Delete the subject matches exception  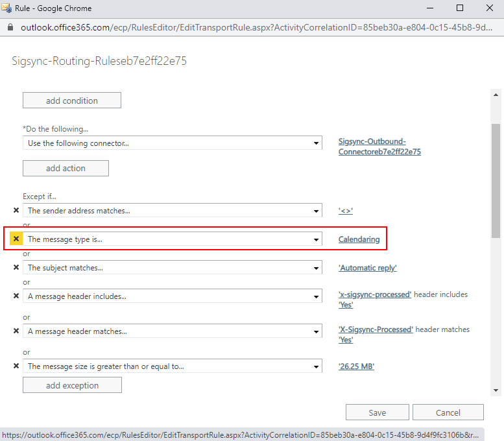[x=16, y=267]
